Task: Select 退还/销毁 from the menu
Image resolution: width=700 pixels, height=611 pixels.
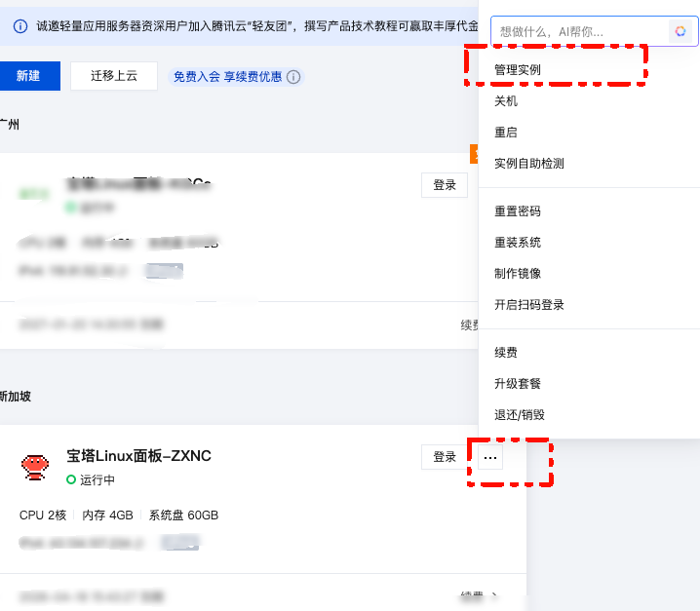Action: pos(520,414)
